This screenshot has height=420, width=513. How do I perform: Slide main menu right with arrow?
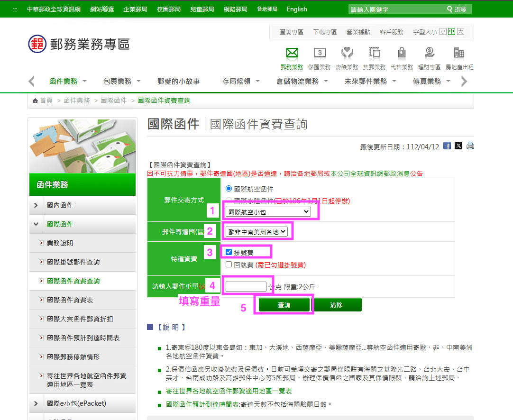click(464, 81)
